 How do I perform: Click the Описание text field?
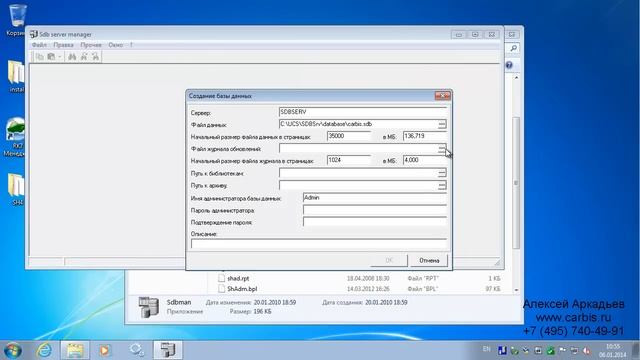pos(318,244)
